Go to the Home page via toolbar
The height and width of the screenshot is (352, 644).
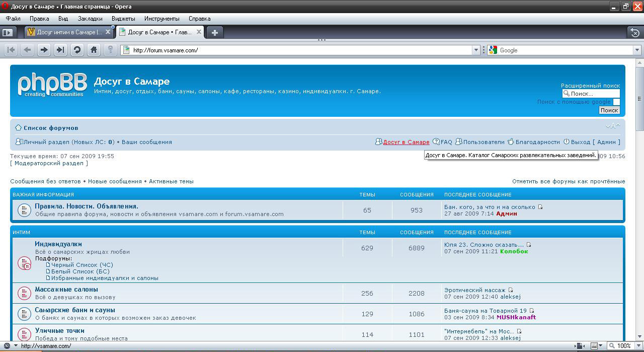point(94,50)
